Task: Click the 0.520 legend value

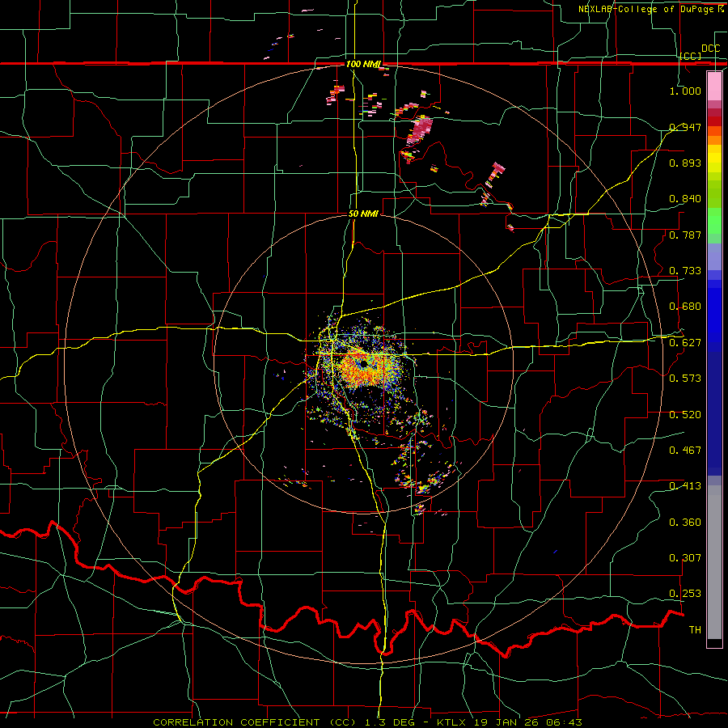Action: 685,415
